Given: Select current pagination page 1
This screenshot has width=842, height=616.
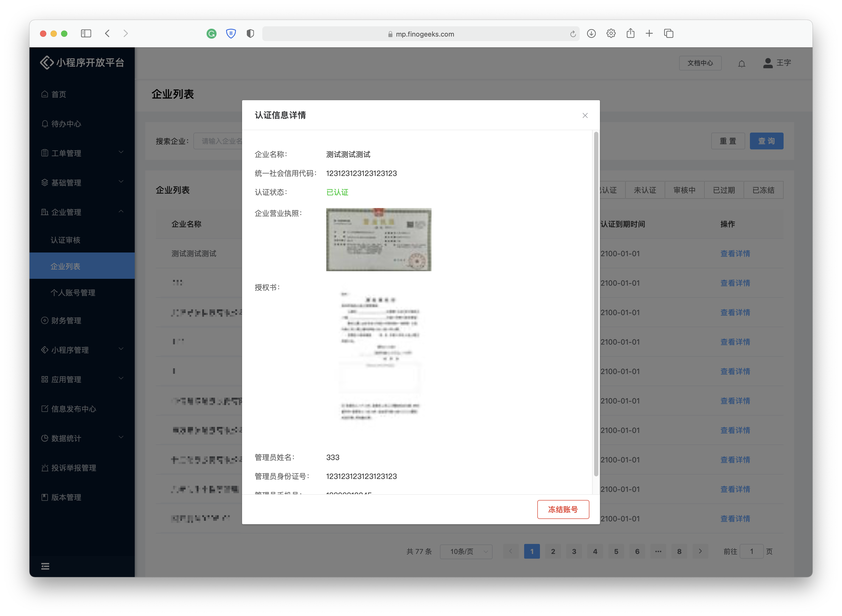Looking at the screenshot, I should pos(532,551).
